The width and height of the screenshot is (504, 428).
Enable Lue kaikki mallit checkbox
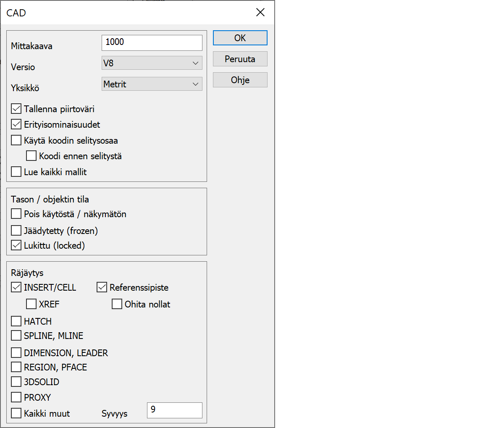coord(16,172)
